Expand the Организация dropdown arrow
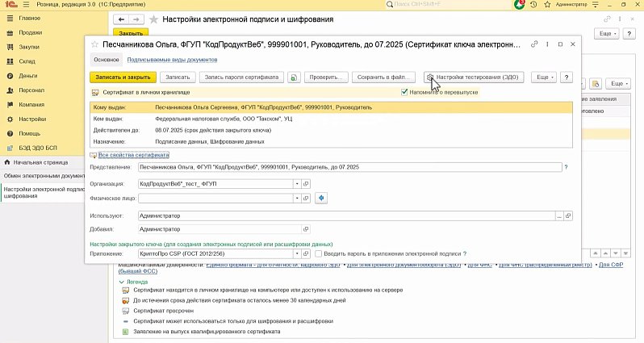 tap(297, 184)
